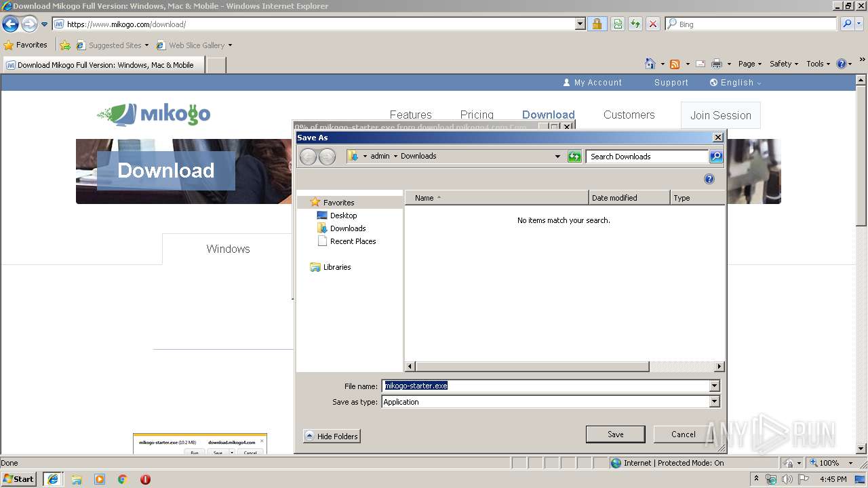Image resolution: width=868 pixels, height=488 pixels.
Task: Click the refresh folder button in Save As
Action: click(574, 157)
